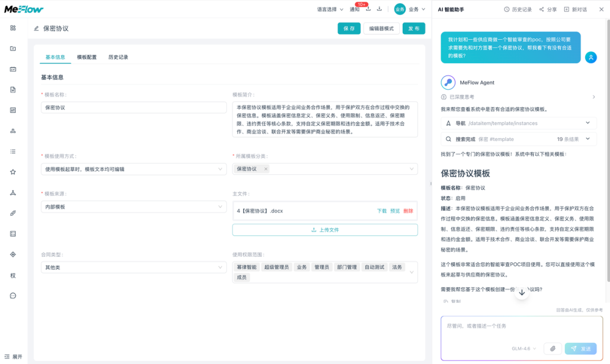Click the user avatar beside chat message
This screenshot has height=364, width=610.
591,58
